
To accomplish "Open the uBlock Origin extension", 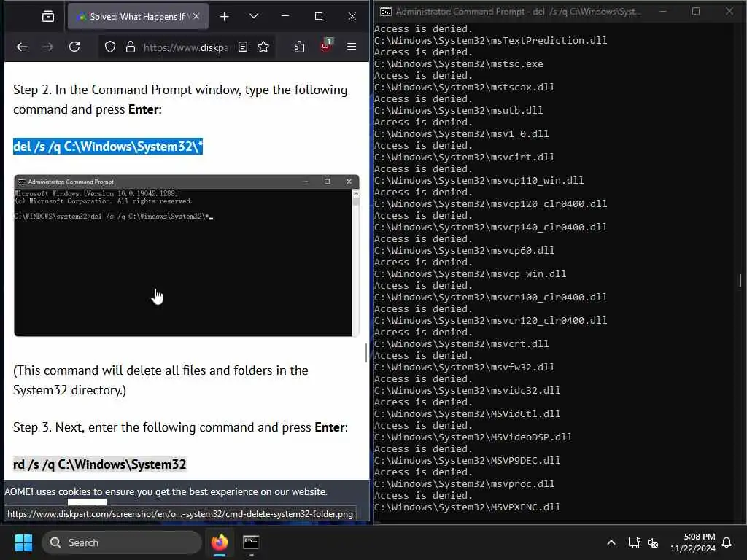I will (326, 46).
